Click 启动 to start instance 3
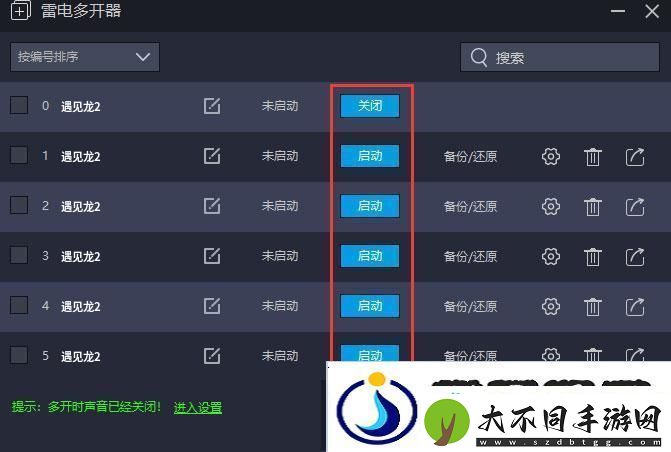 coord(370,256)
